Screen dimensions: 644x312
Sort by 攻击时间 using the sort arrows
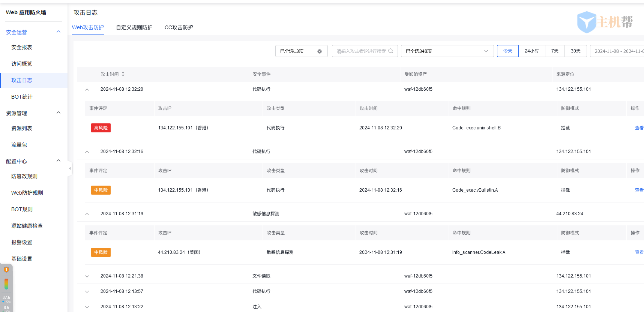pos(123,74)
